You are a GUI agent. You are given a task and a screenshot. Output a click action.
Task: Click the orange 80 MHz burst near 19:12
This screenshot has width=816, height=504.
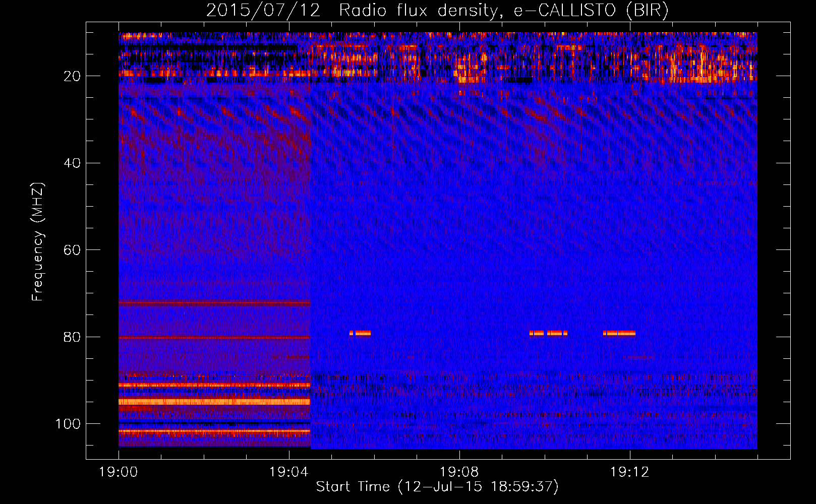click(619, 333)
